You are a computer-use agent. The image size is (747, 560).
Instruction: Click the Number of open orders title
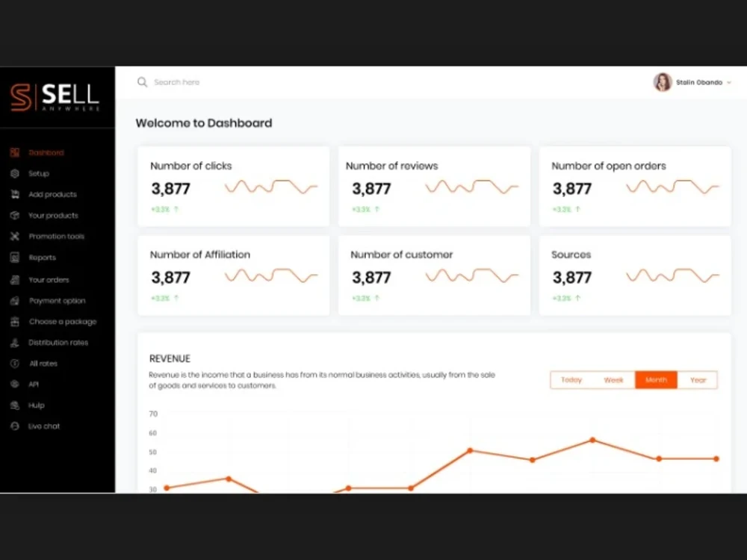(608, 166)
